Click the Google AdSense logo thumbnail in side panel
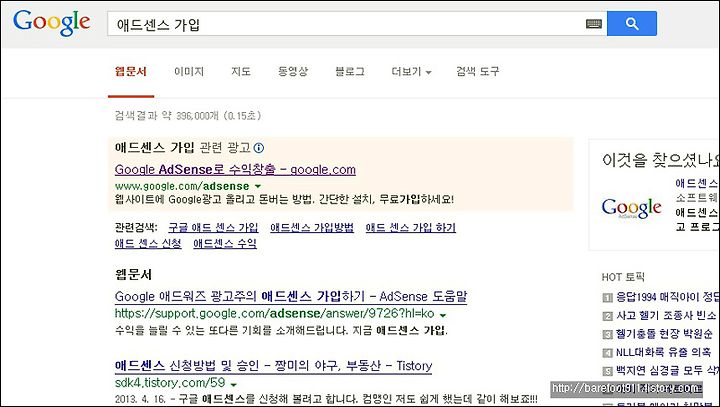The width and height of the screenshot is (720, 407). tap(632, 208)
